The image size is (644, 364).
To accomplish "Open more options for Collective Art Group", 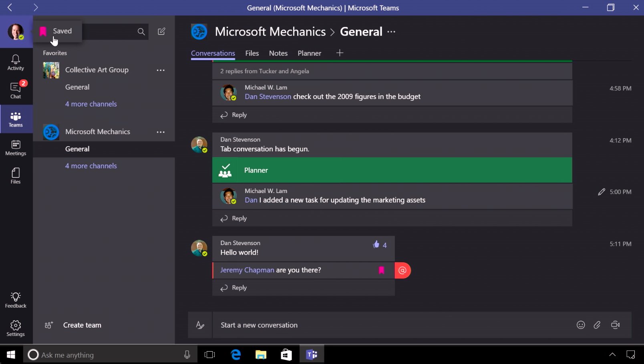I will tap(161, 70).
